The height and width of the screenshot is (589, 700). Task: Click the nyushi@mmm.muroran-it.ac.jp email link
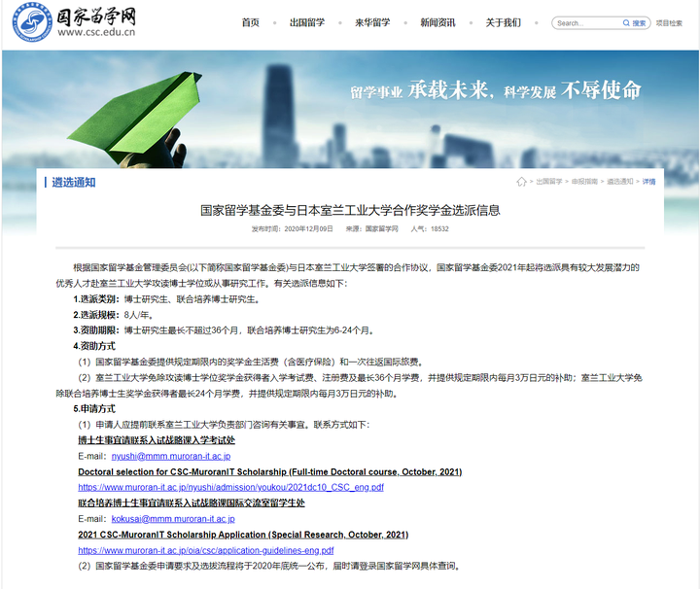171,456
